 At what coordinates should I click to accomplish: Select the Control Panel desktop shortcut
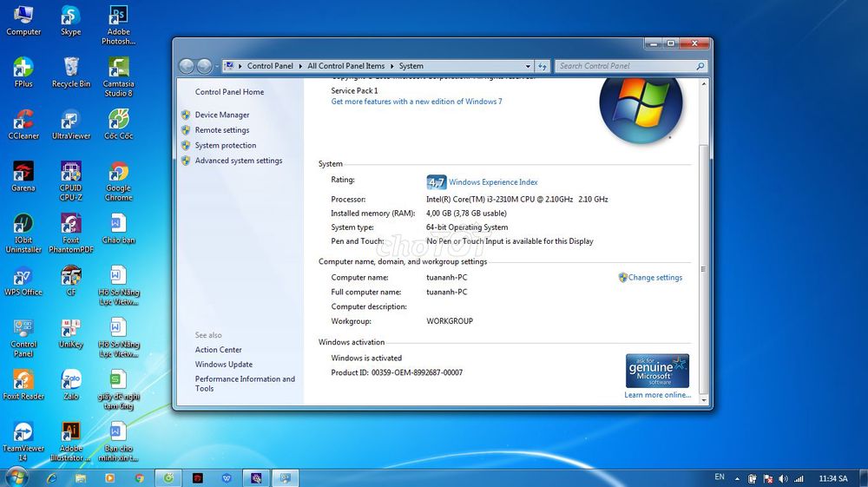(x=23, y=338)
